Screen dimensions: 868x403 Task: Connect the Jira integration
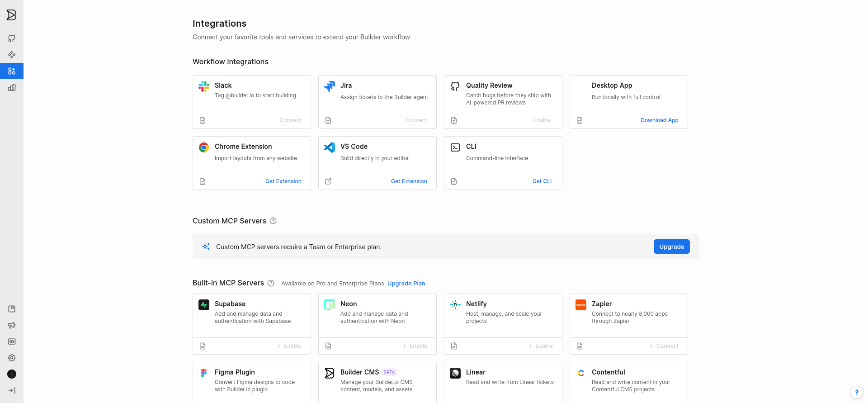point(416,120)
